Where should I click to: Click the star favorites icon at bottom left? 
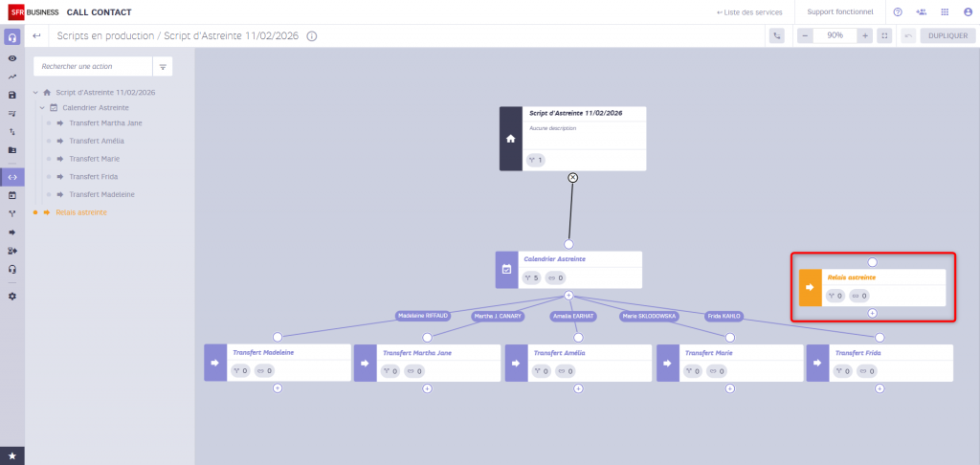click(x=12, y=455)
